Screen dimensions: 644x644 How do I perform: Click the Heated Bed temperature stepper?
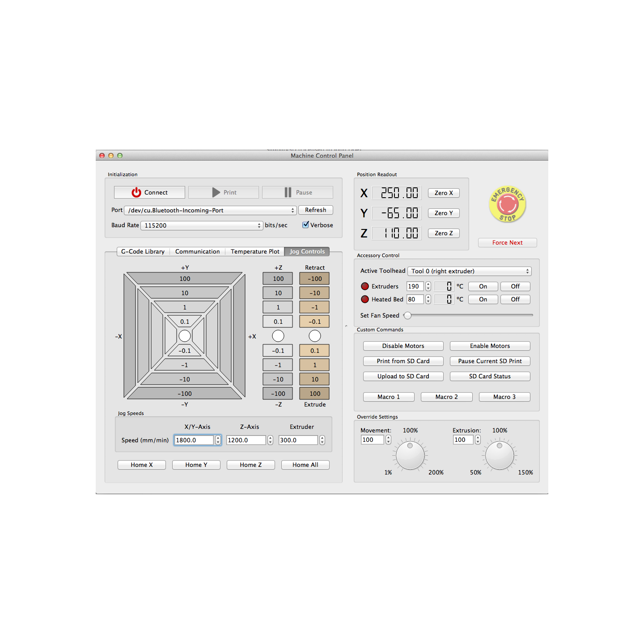428,299
